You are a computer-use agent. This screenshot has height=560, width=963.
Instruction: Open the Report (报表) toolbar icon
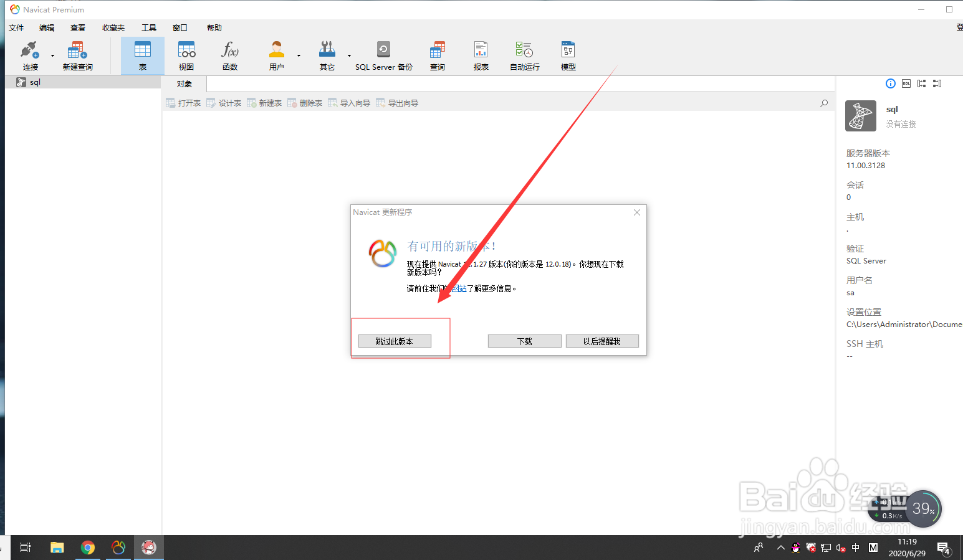coord(481,55)
